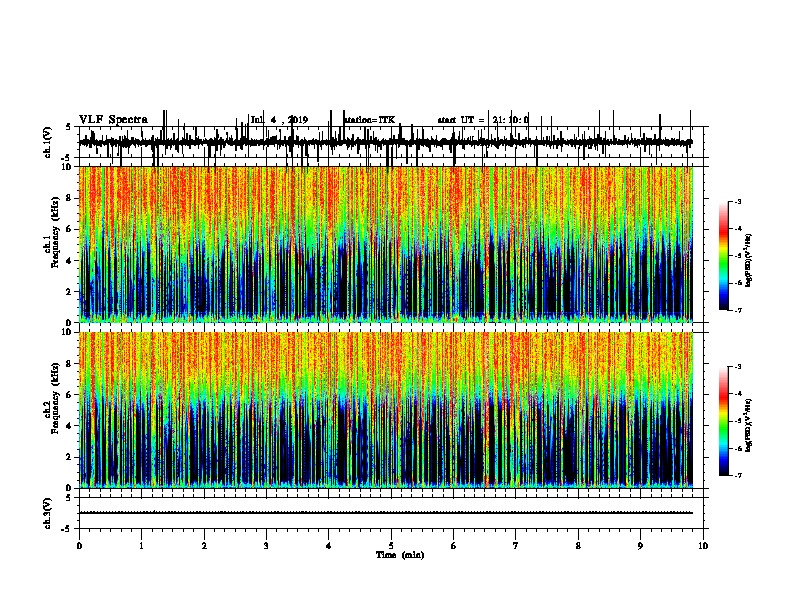This screenshot has width=792, height=612.
Task: Click the "-7" label on ch.1 colorbar
Action: pyautogui.click(x=738, y=310)
